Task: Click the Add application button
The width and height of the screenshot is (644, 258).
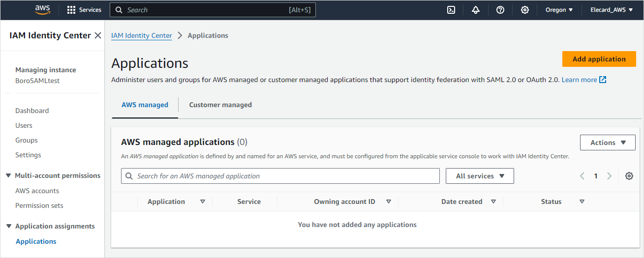Action: coord(599,59)
